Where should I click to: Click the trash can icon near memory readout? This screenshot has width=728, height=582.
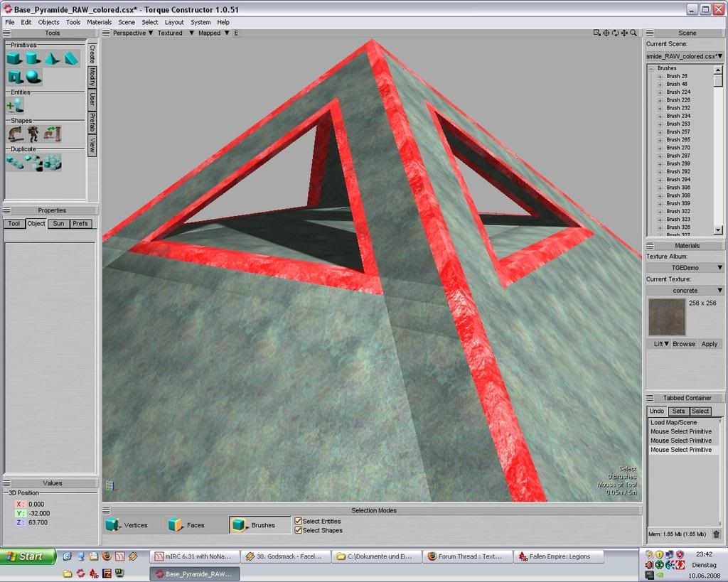coord(716,534)
